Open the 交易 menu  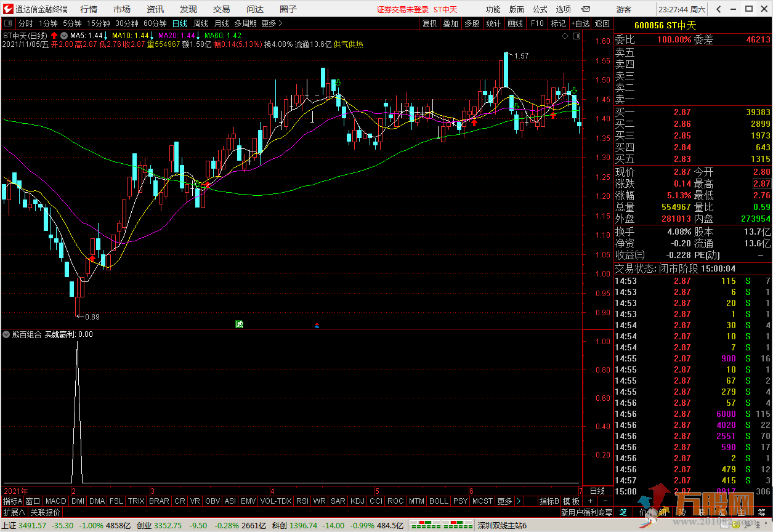click(x=222, y=9)
